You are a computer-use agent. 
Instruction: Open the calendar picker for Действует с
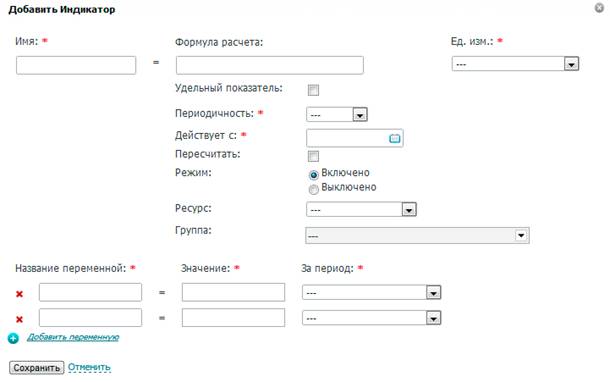(x=394, y=138)
